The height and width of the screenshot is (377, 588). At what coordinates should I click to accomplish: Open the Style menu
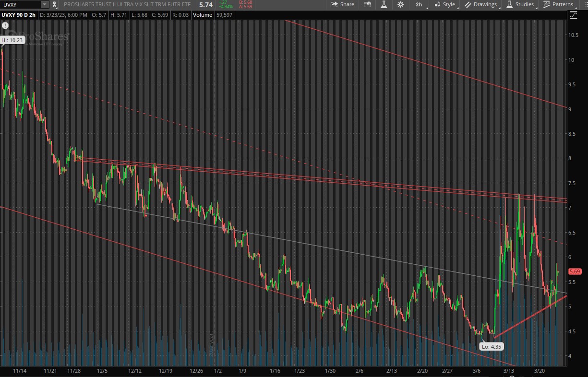pyautogui.click(x=445, y=4)
